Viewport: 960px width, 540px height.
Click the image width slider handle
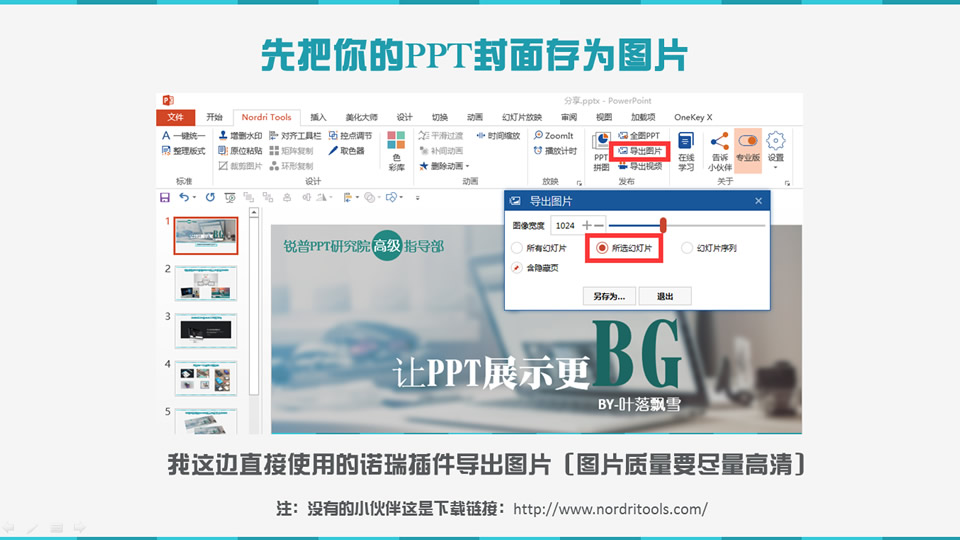coord(663,225)
